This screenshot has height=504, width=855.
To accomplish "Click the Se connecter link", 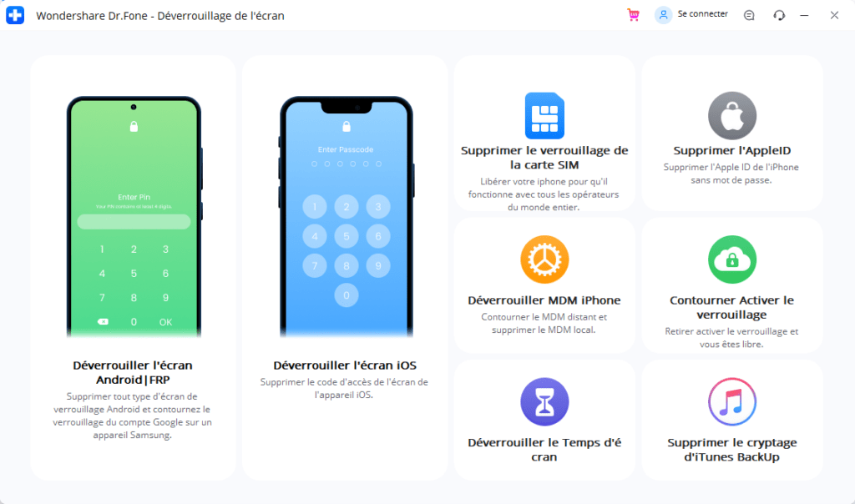I will pyautogui.click(x=702, y=14).
